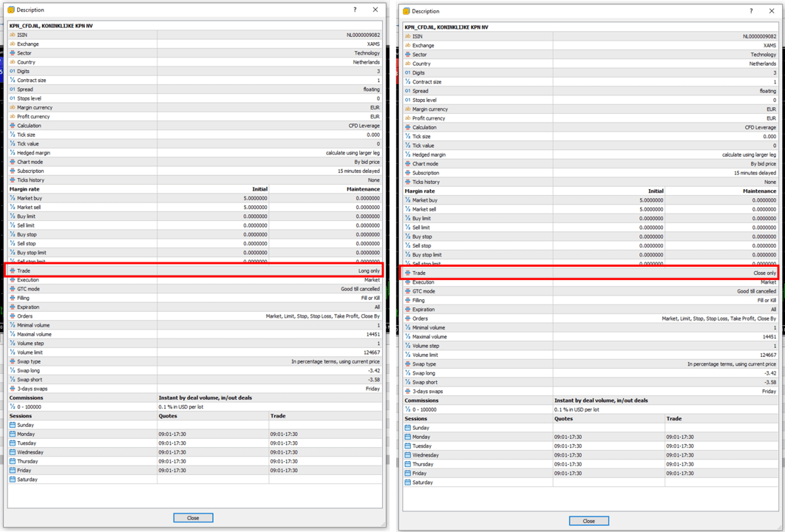Viewport: 785px width, 532px height.
Task: Select the 'Long only' trade value
Action: click(x=369, y=271)
